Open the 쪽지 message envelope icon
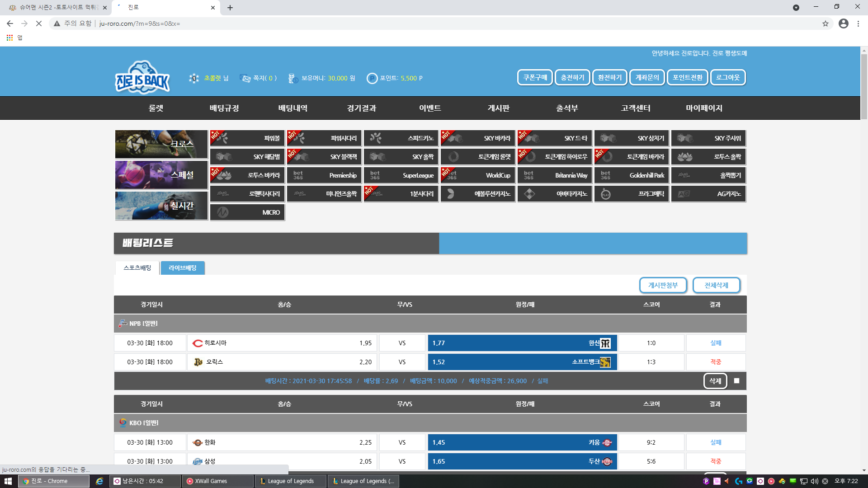This screenshot has height=488, width=868. click(245, 78)
